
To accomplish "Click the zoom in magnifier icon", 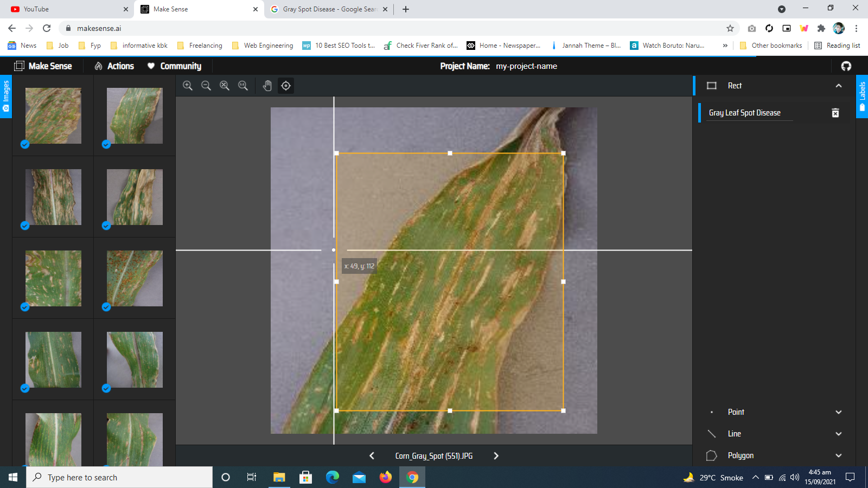I will [x=188, y=86].
